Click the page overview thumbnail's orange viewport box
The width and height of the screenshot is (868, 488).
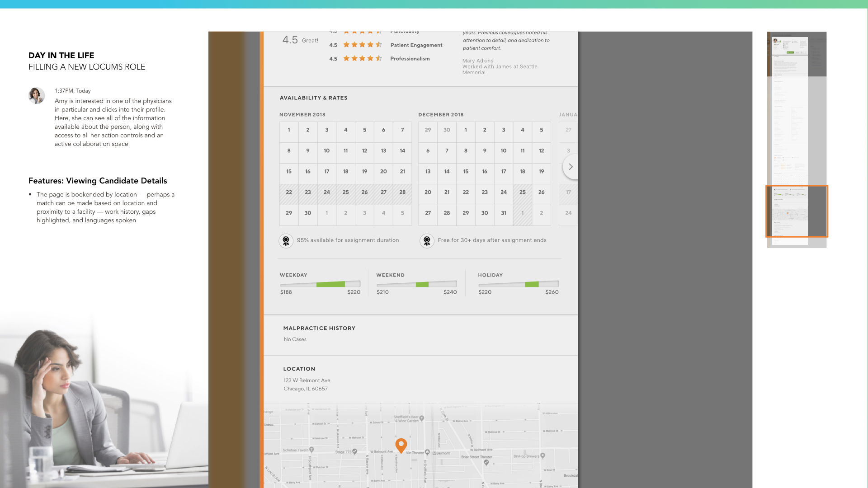point(797,211)
